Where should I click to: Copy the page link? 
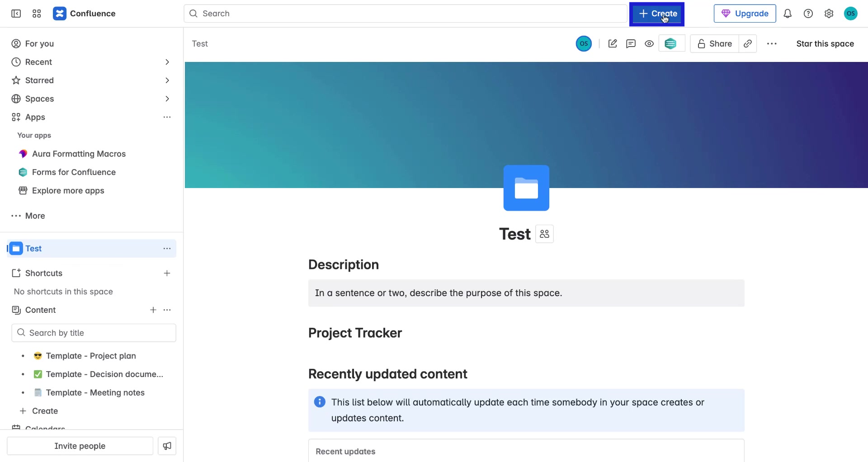[748, 43]
